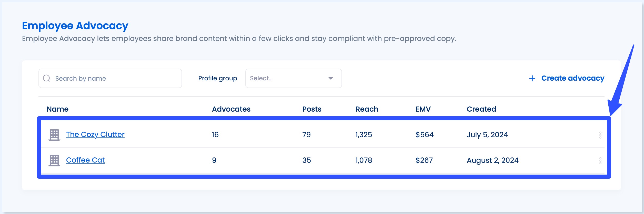The height and width of the screenshot is (214, 644).
Task: Click inside the Search by name field
Action: pos(110,78)
